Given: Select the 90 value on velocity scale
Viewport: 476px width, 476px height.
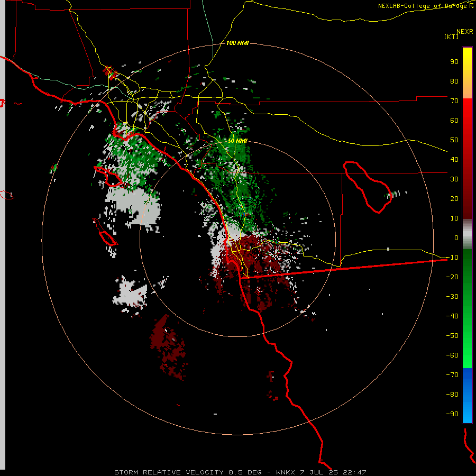Looking at the screenshot, I should (454, 62).
